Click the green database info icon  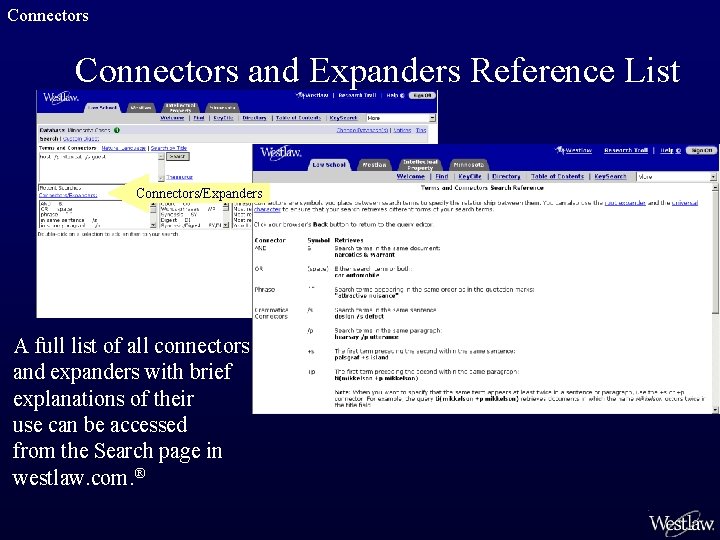tap(117, 130)
